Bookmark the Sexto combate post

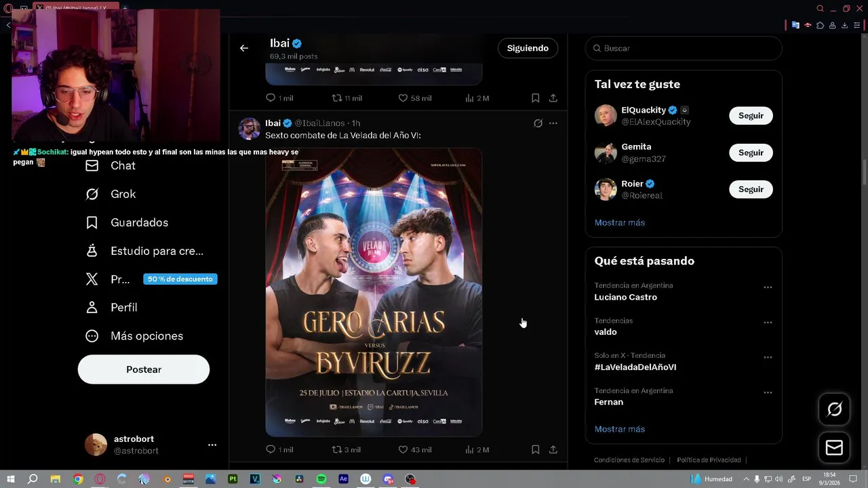coord(535,449)
